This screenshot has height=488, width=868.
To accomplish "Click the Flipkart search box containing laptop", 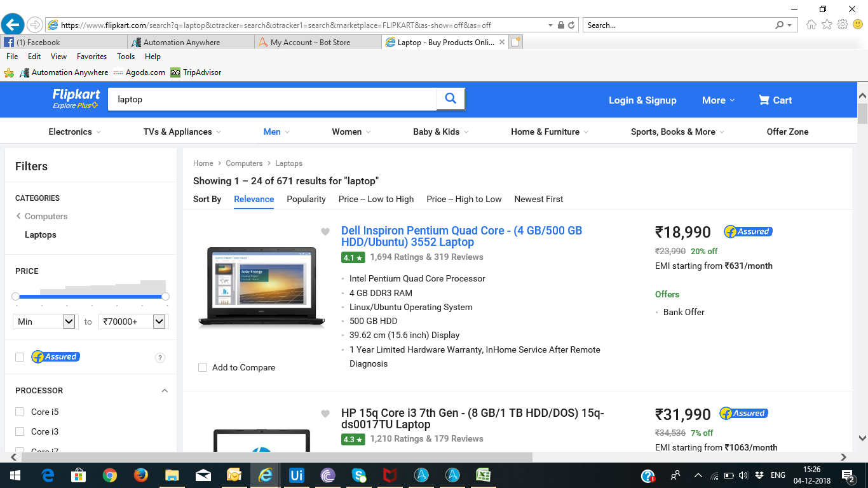I will pos(272,99).
